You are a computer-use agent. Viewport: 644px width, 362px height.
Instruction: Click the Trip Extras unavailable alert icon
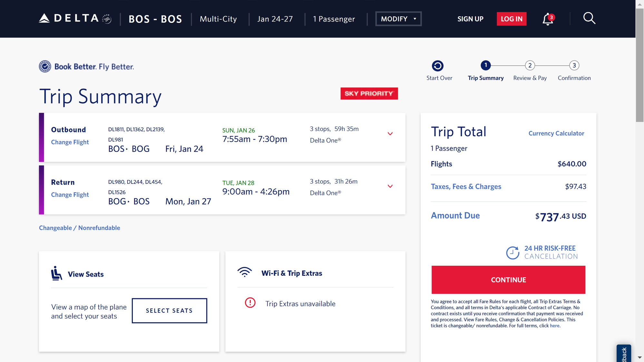click(x=250, y=303)
